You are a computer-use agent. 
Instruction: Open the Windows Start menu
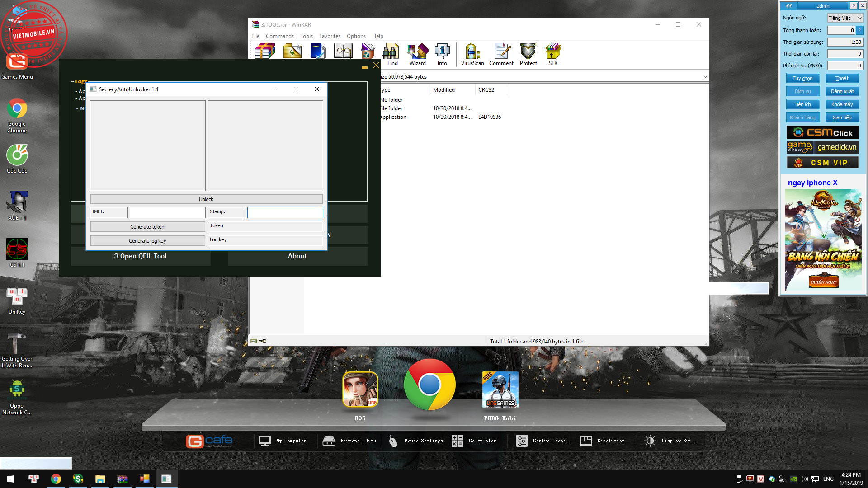[11, 479]
